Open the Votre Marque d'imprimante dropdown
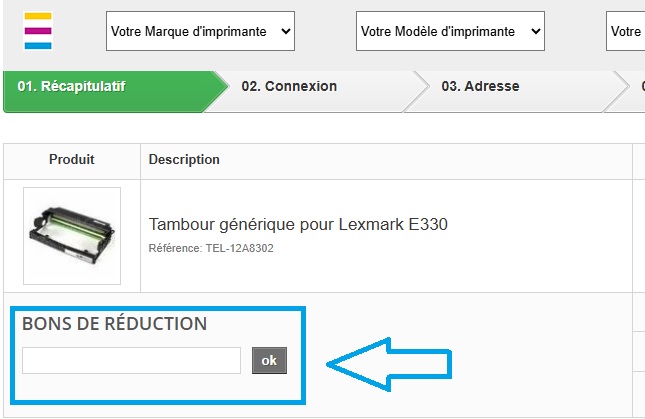The height and width of the screenshot is (419, 645). (x=200, y=31)
